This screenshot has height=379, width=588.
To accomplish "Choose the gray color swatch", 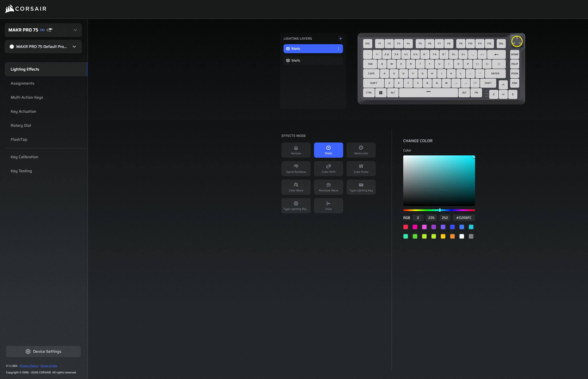I will 471,236.
